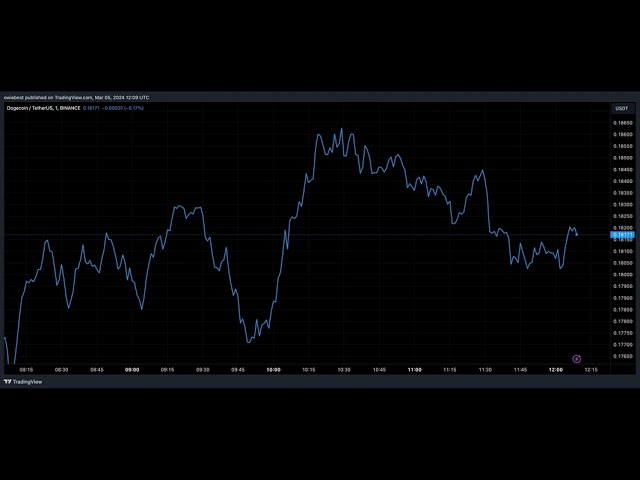Click the TradingView logo at bottom left
Viewport: 640px width, 480px height.
coord(24,382)
